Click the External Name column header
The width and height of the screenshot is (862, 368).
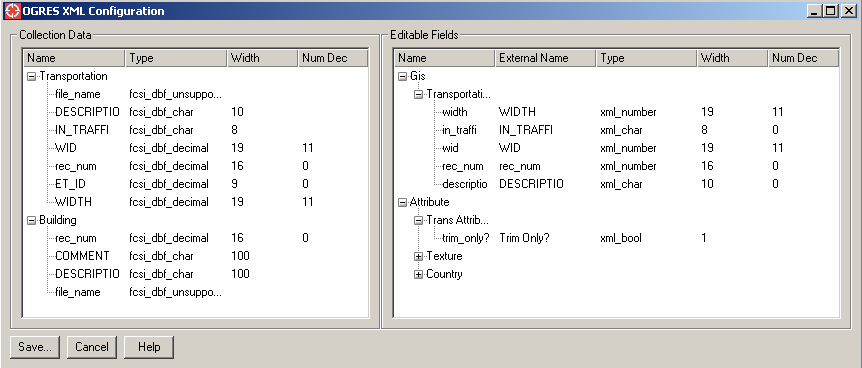pos(546,58)
